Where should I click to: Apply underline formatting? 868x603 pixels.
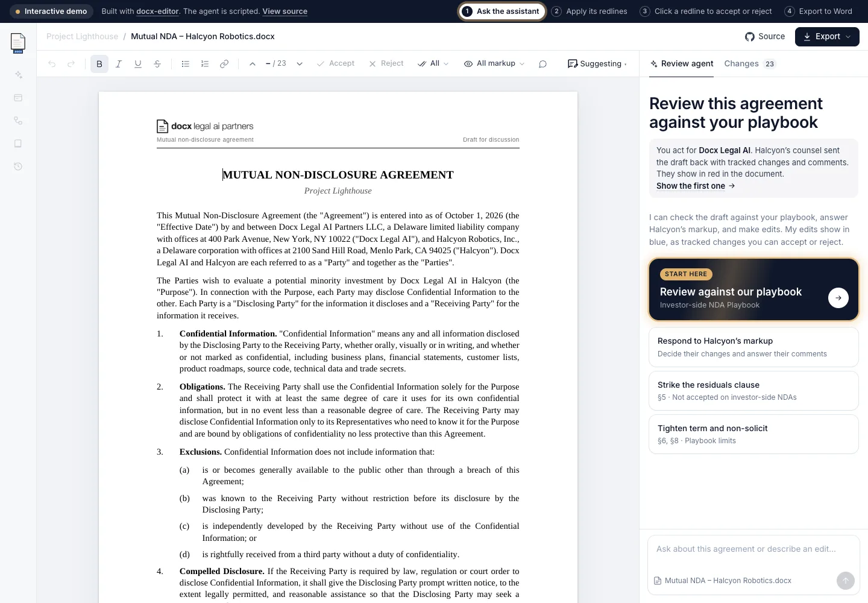point(138,64)
